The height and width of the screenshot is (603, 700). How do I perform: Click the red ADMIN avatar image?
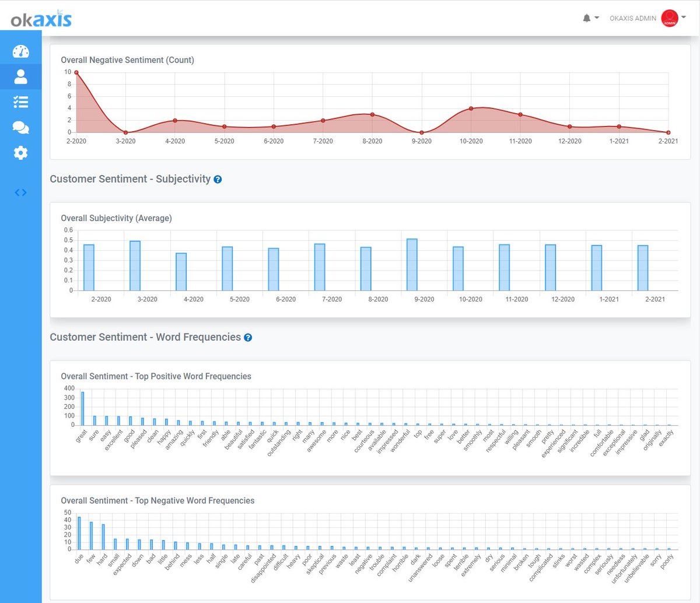669,18
